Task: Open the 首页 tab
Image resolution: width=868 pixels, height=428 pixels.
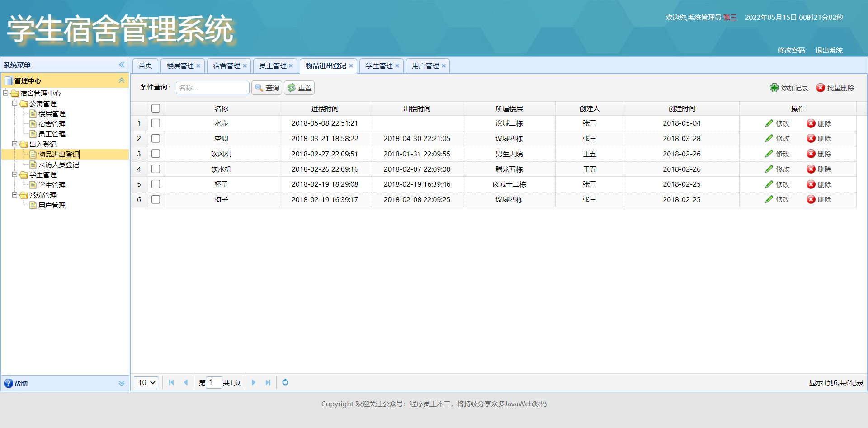Action: click(145, 66)
